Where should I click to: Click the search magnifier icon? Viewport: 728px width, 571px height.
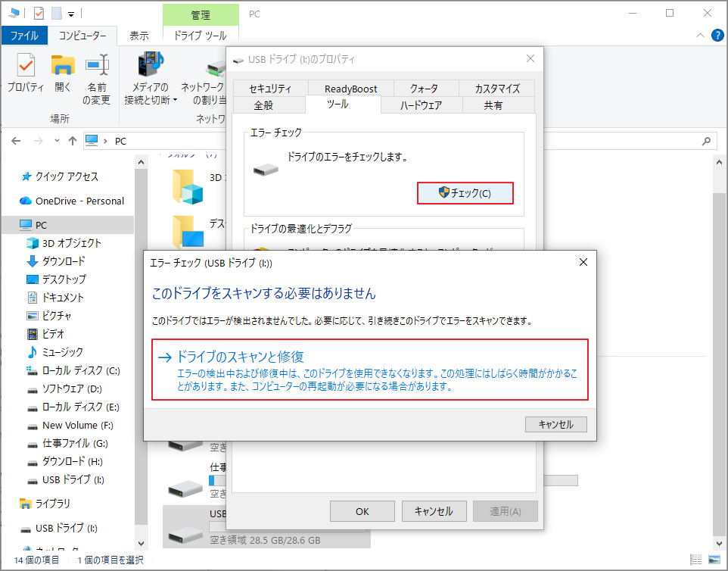[706, 142]
